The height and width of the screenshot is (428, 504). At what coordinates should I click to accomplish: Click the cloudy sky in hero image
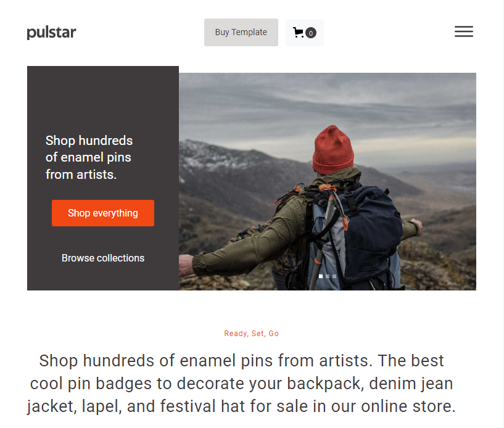coord(327,103)
